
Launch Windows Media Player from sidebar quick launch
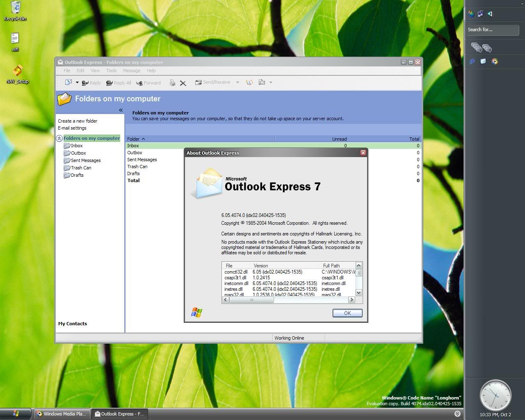click(495, 62)
